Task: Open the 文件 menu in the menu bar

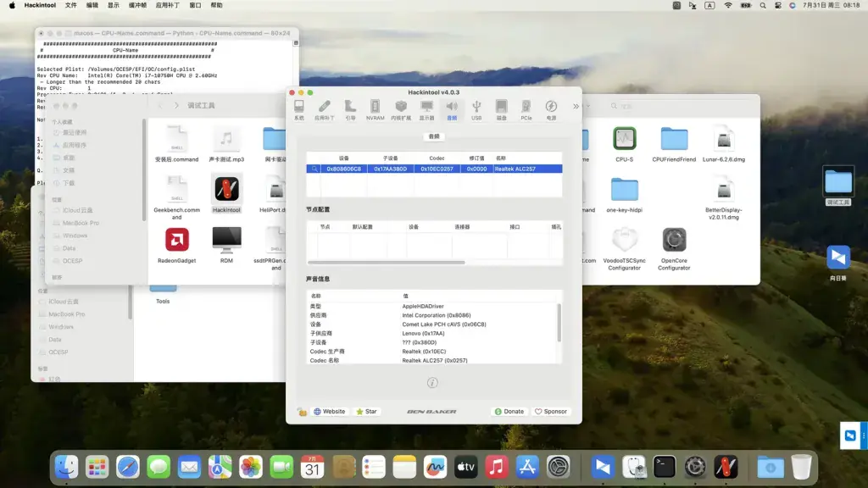Action: (71, 5)
